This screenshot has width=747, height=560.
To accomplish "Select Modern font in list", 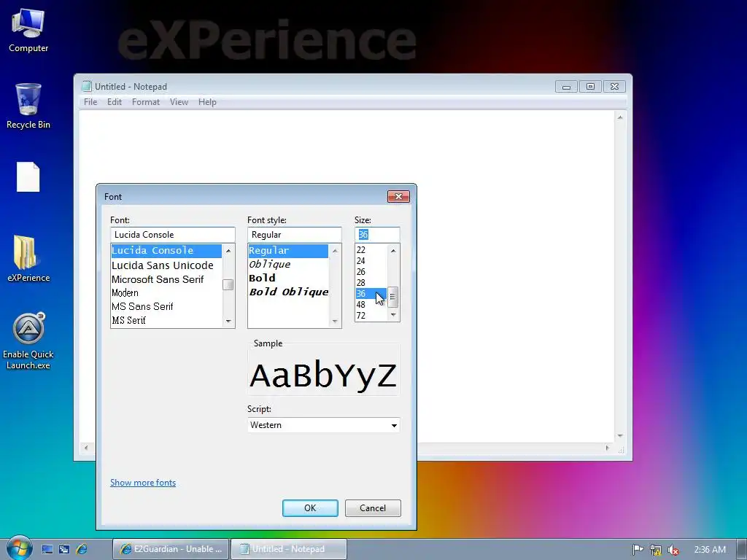I will 166,293.
